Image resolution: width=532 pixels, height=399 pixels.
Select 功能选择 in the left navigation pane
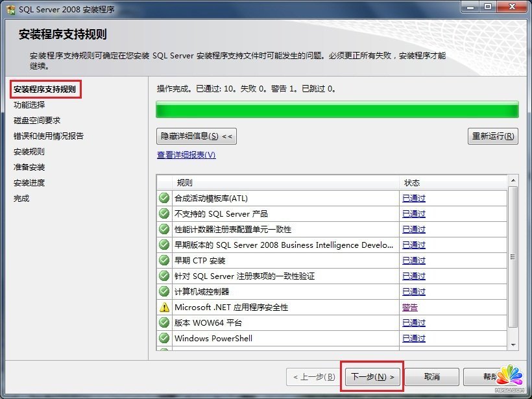29,104
